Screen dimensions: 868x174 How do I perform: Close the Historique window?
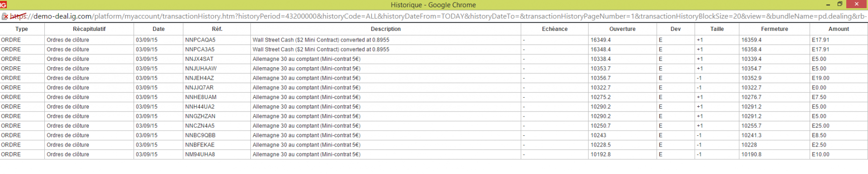tap(856, 4)
